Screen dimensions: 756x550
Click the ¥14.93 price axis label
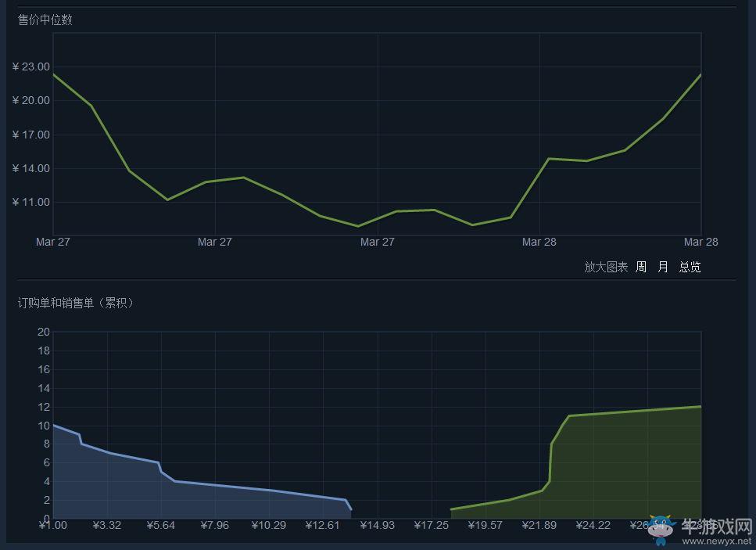[377, 525]
